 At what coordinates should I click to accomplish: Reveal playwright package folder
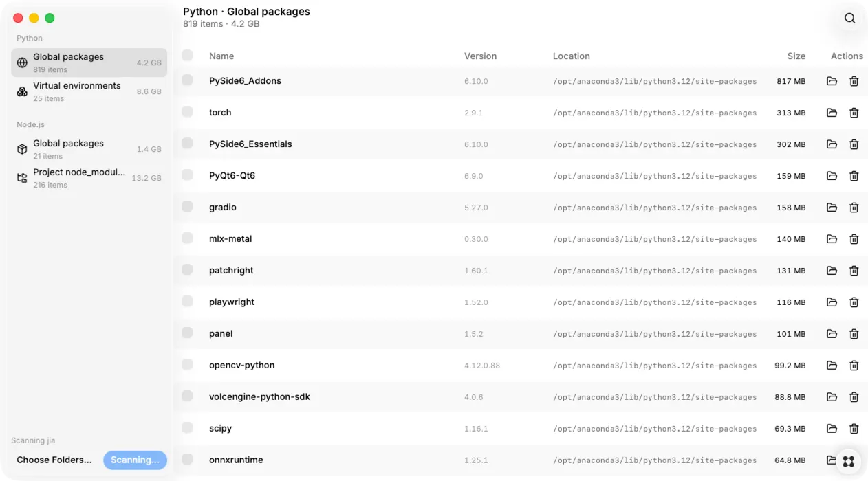click(x=832, y=302)
